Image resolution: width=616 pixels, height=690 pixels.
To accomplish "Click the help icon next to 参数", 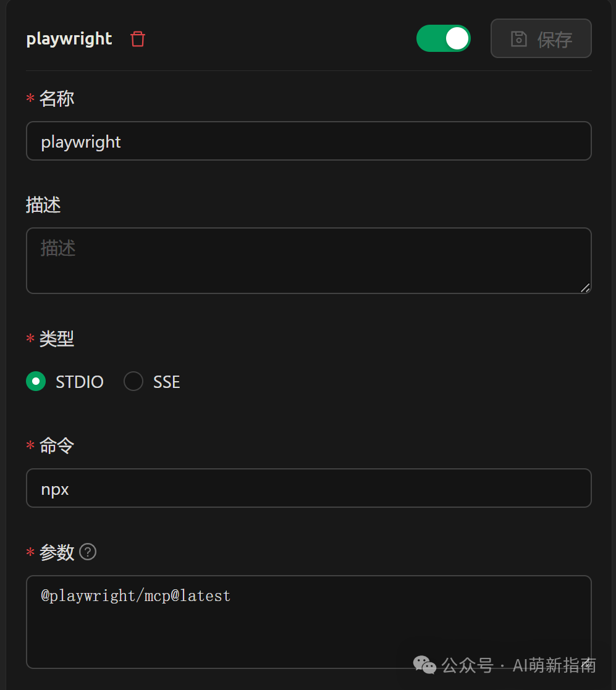I will (x=88, y=552).
